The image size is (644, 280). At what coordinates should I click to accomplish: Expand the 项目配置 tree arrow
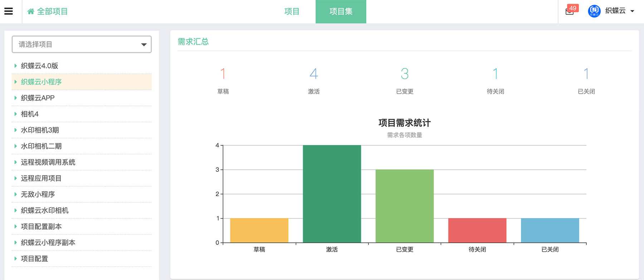[15, 259]
